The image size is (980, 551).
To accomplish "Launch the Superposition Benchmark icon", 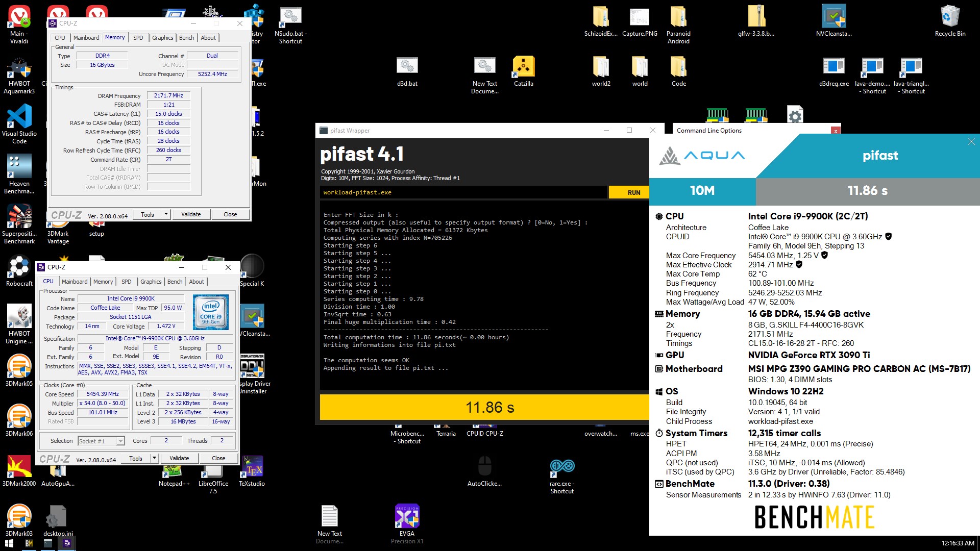I will [x=19, y=224].
